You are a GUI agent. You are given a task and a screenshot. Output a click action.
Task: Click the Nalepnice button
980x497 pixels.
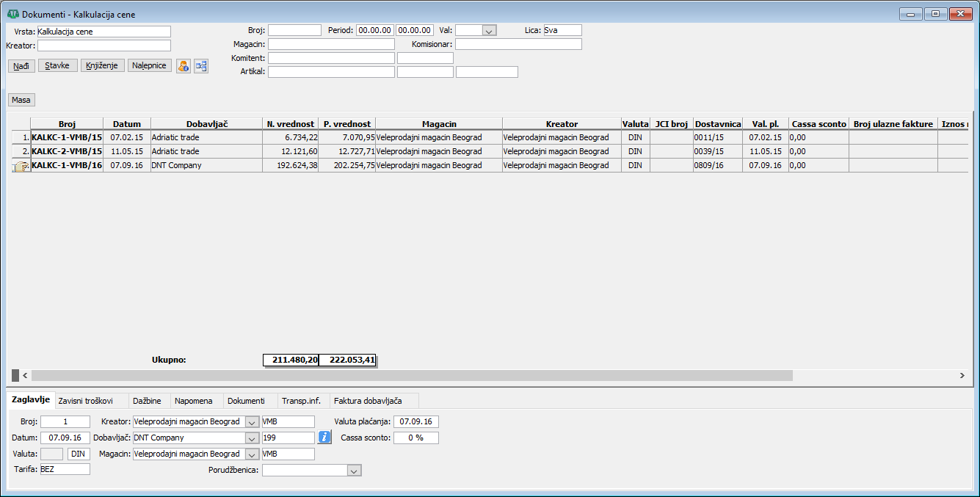coord(150,65)
